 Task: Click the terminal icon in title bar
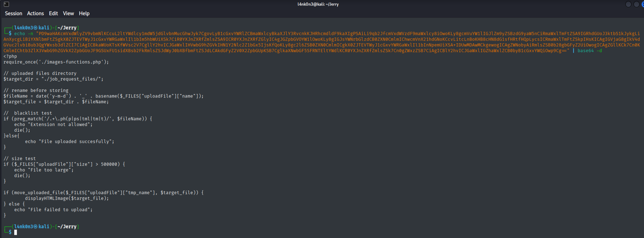pos(6,4)
